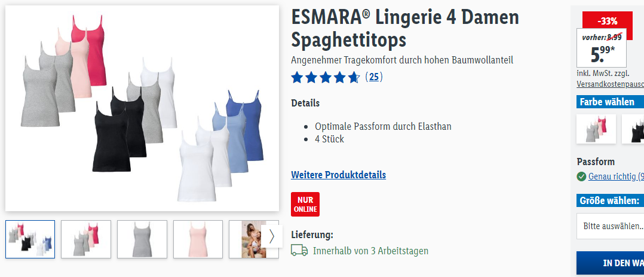Select the first all-colors overview thumbnail

(30, 239)
